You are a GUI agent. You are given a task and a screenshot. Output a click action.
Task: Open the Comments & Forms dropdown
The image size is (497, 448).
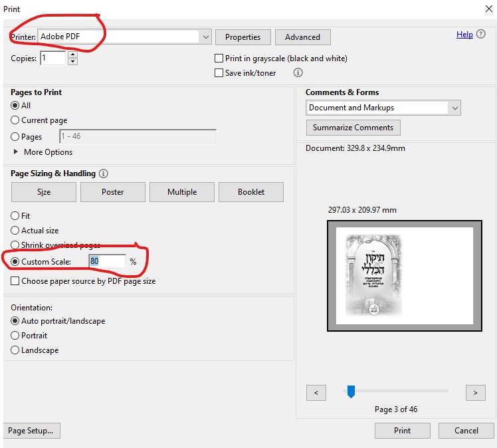click(x=454, y=108)
